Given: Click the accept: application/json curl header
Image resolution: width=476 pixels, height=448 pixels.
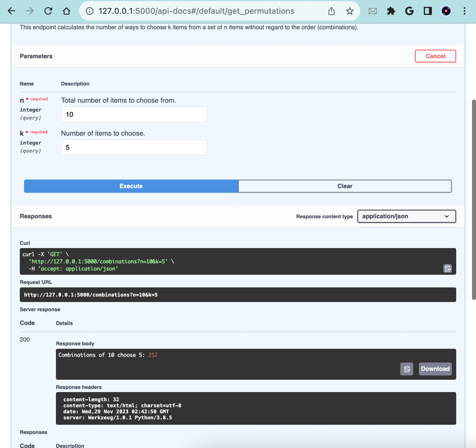Looking at the screenshot, I should [73, 269].
